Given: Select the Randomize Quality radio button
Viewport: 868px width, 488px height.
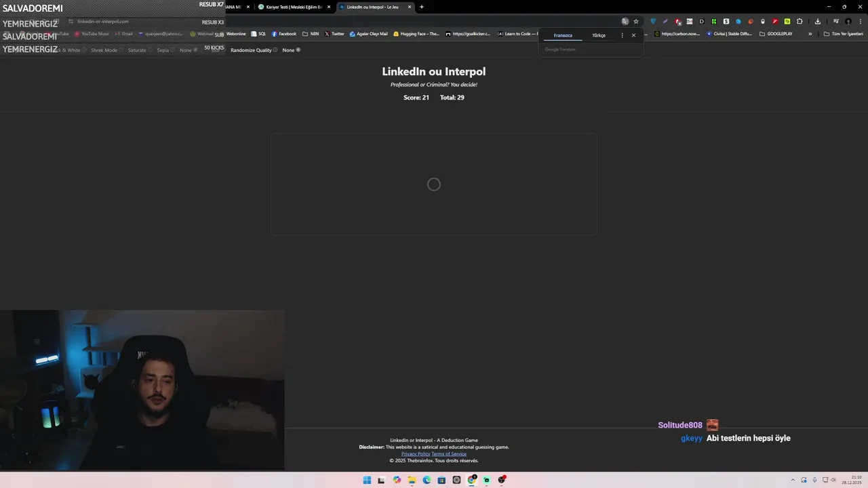Looking at the screenshot, I should pyautogui.click(x=275, y=50).
